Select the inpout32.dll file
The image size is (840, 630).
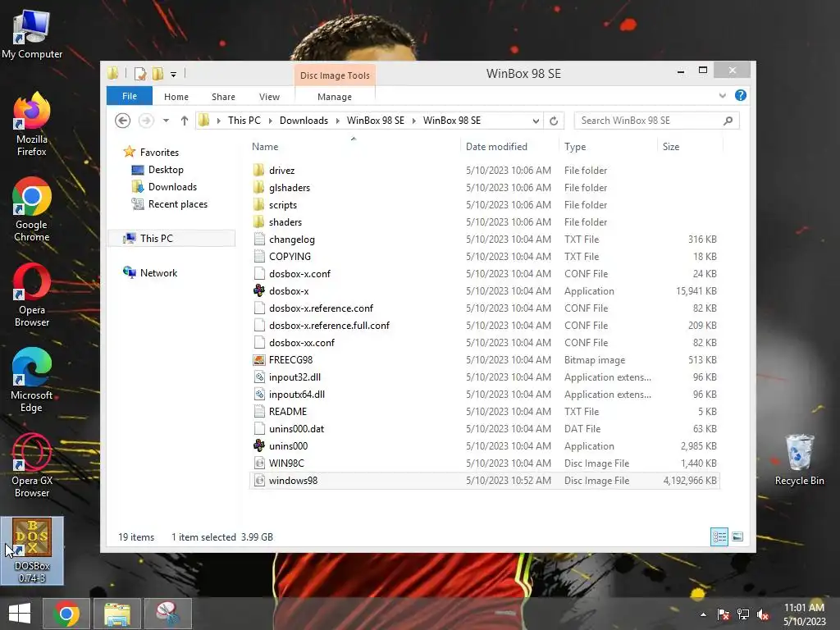tap(484, 377)
